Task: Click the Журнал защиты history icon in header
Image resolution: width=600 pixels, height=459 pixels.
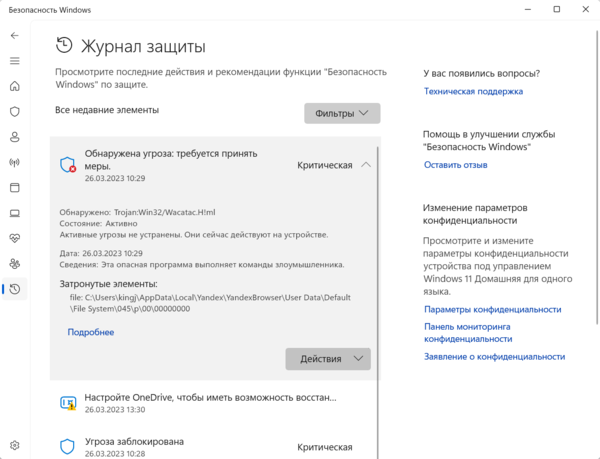Action: (x=64, y=46)
